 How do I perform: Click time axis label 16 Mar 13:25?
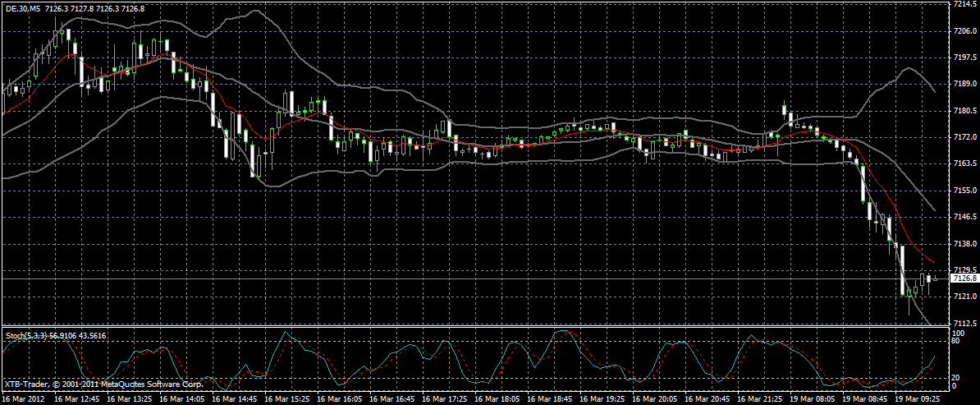[x=130, y=398]
